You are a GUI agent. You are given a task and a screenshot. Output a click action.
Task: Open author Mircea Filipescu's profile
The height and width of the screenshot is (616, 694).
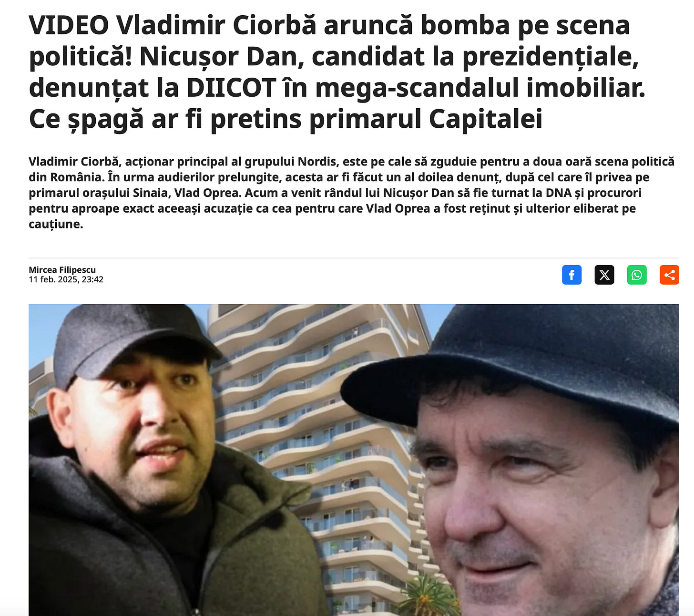(62, 270)
